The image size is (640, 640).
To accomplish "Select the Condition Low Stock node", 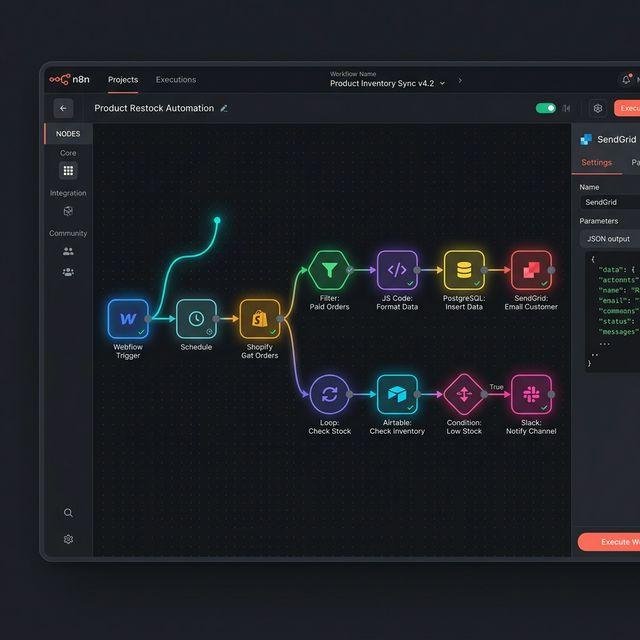I will (464, 394).
